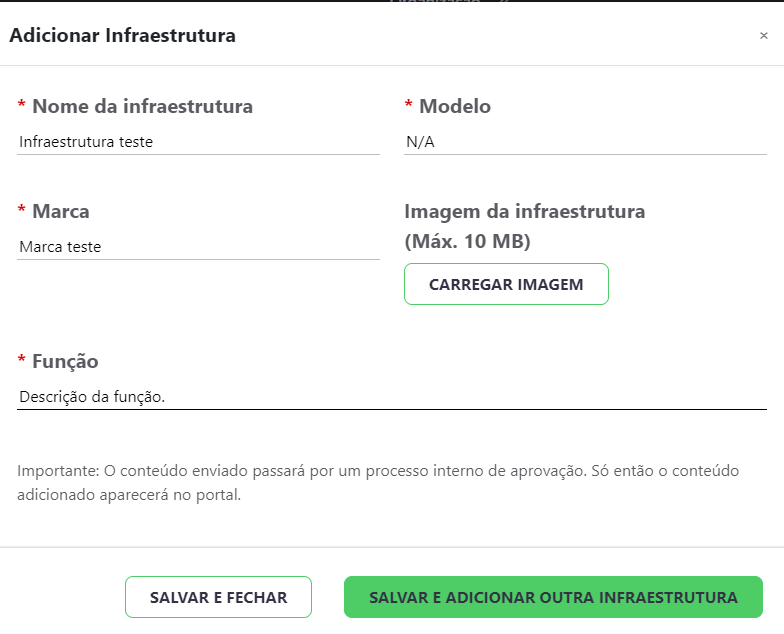Click the Imagem da infraestrutura heading

[524, 212]
